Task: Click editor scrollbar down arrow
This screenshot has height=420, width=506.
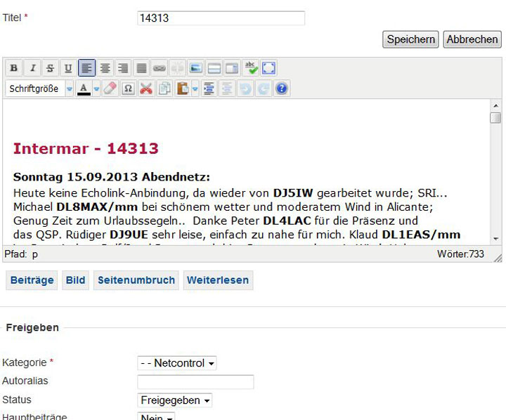Action: 495,239
